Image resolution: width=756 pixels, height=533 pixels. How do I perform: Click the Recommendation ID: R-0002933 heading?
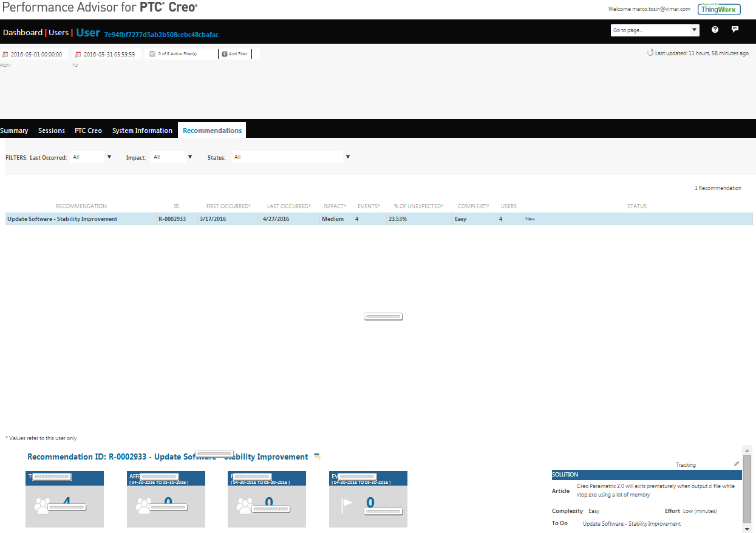click(168, 457)
